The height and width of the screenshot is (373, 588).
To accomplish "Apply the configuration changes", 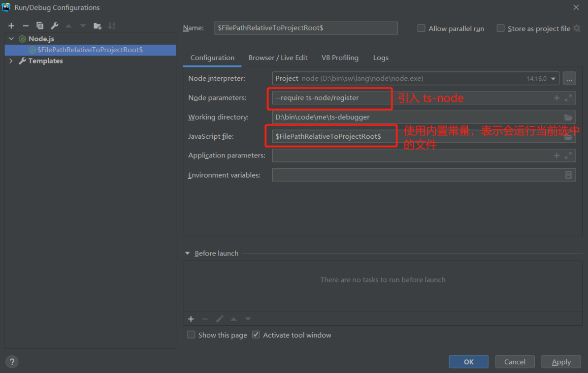I will point(561,361).
